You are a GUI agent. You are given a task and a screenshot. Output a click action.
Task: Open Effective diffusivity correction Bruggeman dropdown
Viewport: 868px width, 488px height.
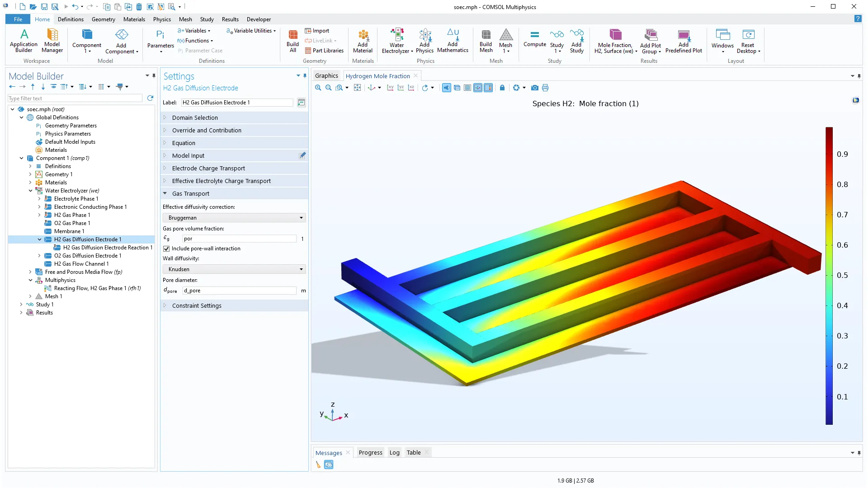(234, 218)
